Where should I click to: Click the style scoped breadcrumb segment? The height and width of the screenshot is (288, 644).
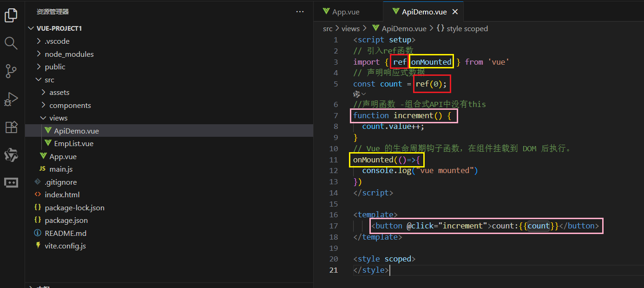[x=462, y=29]
